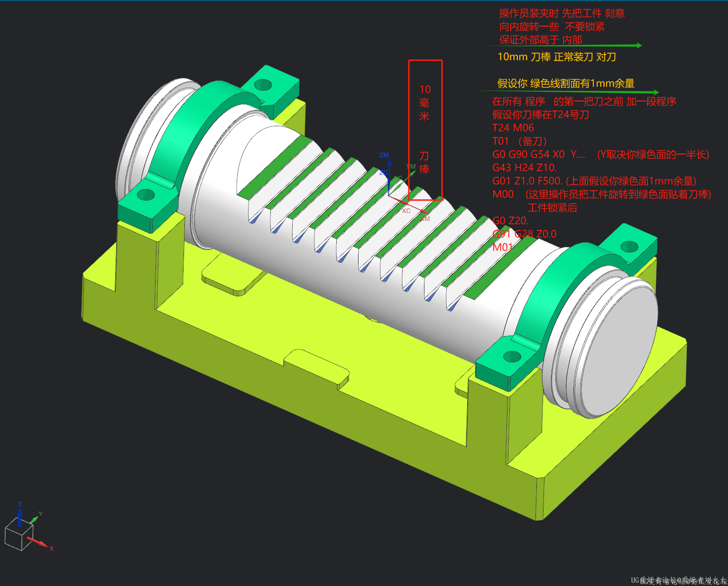This screenshot has width=728, height=586.
Task: Click the 'M00' text line
Action: tap(503, 194)
